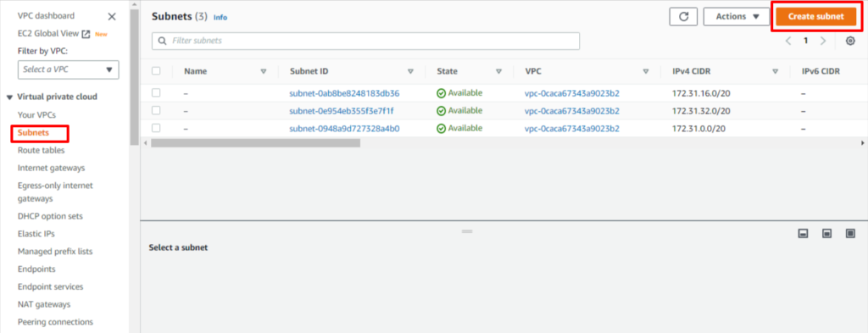Open the Select a VPC filter dropdown

point(68,69)
